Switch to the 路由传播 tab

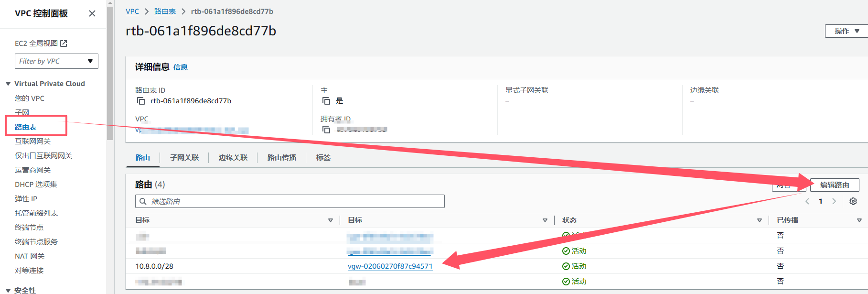(x=282, y=158)
